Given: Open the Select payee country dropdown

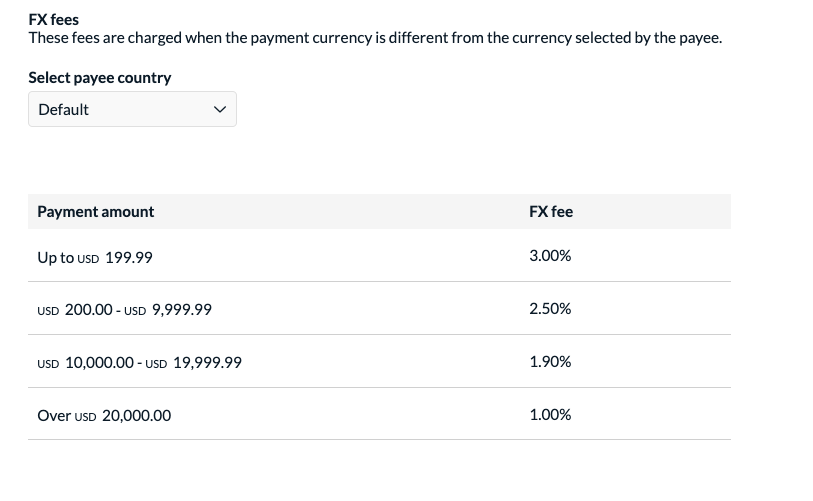Looking at the screenshot, I should [132, 109].
